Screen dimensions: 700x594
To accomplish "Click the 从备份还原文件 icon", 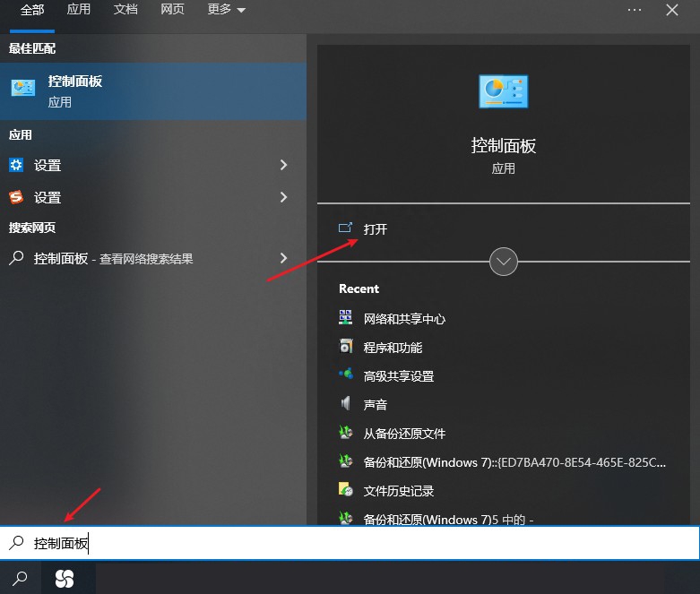I will pyautogui.click(x=346, y=432).
